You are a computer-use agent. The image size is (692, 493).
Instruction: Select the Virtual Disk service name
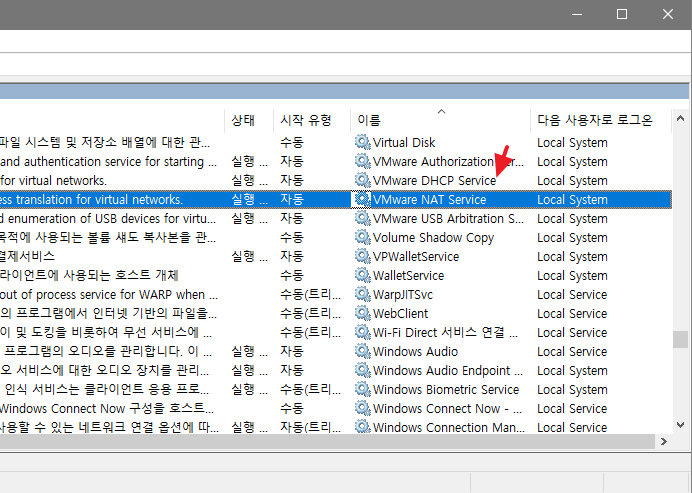(x=404, y=143)
